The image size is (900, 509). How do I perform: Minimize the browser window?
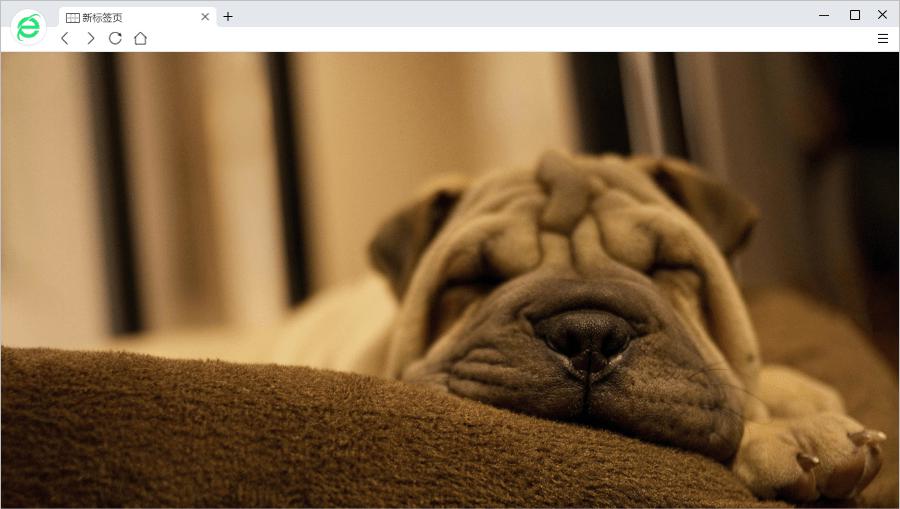click(824, 15)
